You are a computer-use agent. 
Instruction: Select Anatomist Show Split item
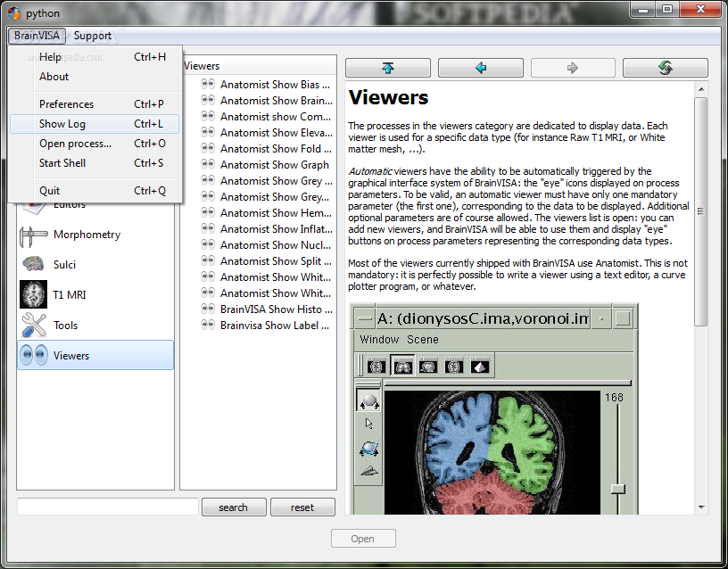276,260
